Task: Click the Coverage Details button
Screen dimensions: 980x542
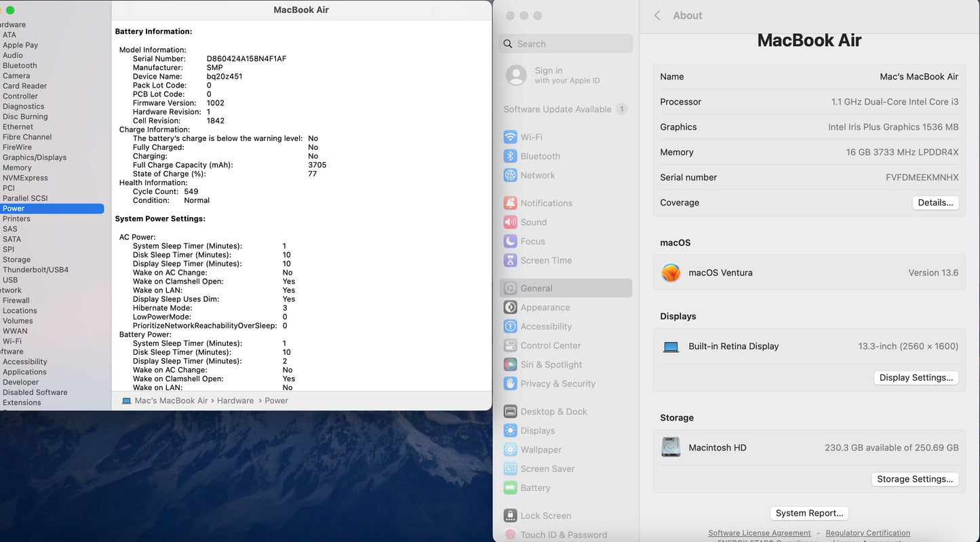Action: coord(935,203)
